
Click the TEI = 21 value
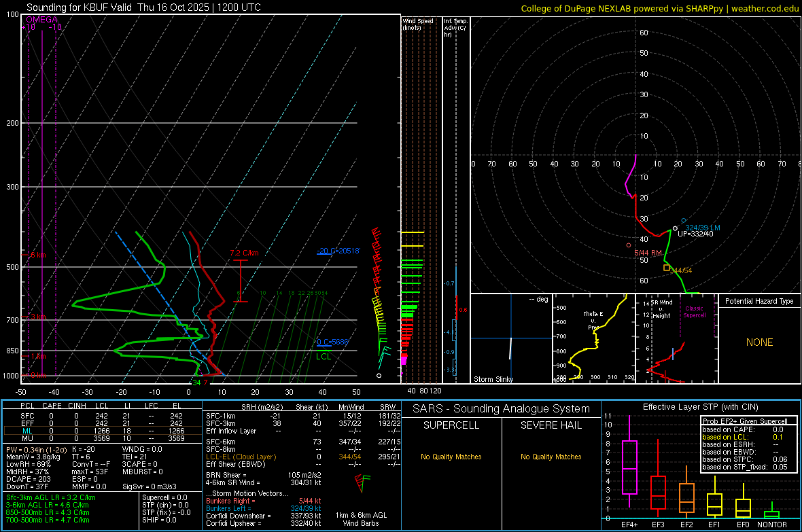tap(135, 457)
